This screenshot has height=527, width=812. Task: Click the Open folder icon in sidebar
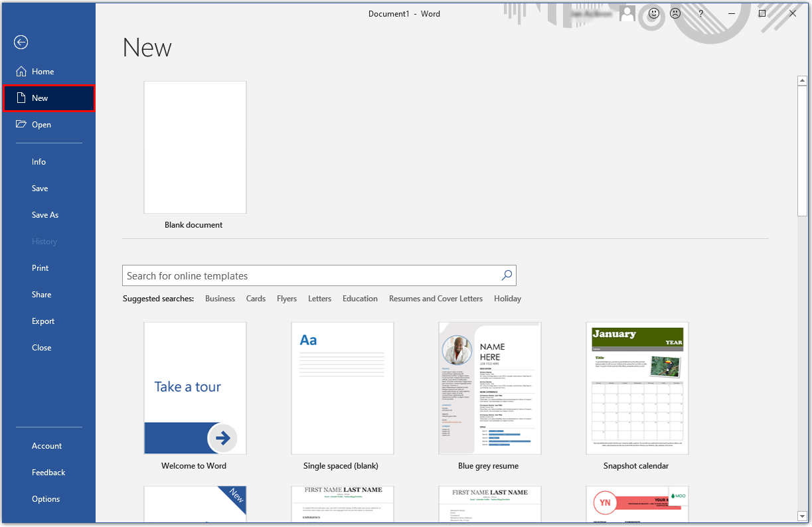click(21, 125)
